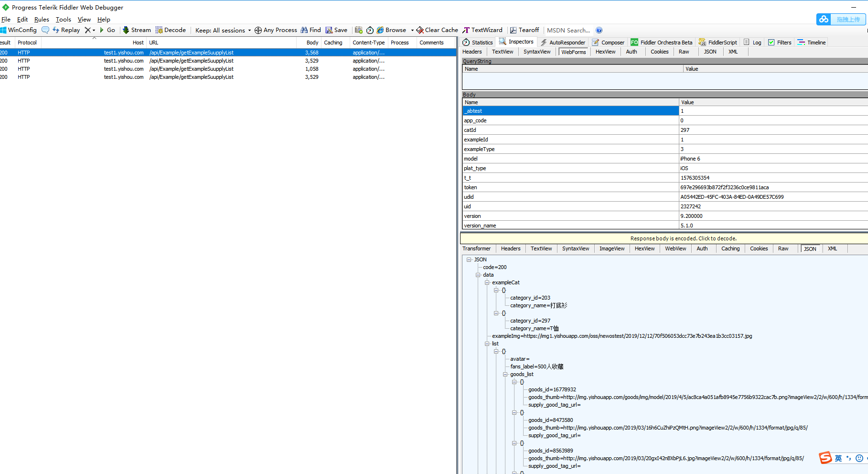
Task: Click code=200 node in JSON tree
Action: (495, 267)
